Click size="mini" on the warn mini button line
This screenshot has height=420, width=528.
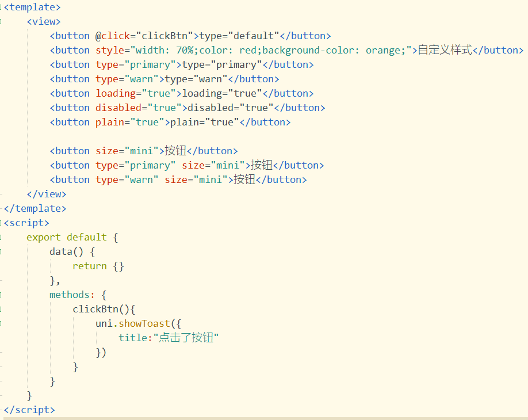196,180
